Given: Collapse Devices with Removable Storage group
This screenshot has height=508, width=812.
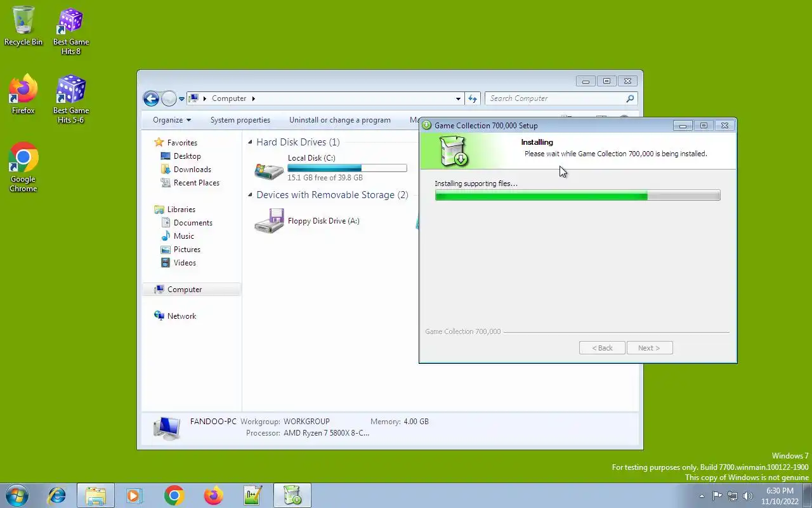Looking at the screenshot, I should [251, 195].
